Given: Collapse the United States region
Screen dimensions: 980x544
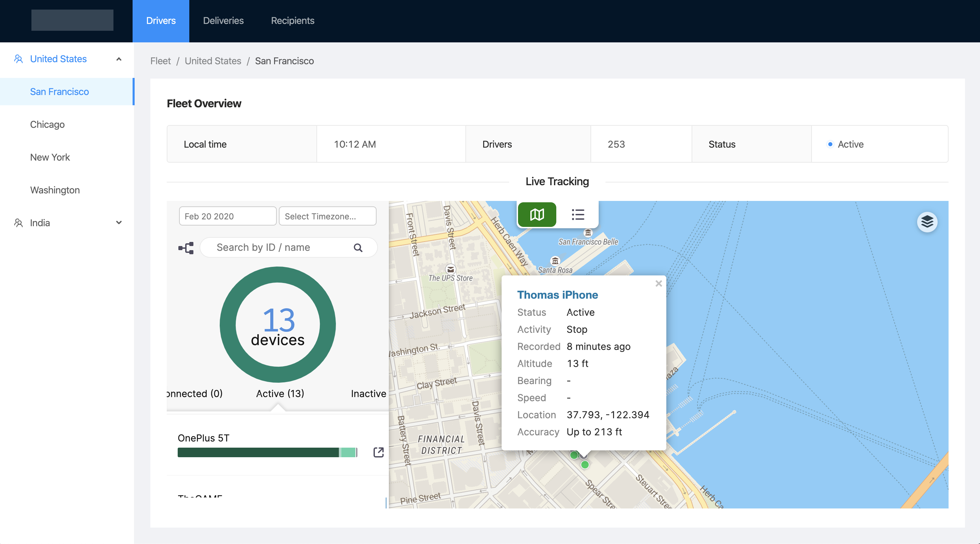Looking at the screenshot, I should (119, 59).
